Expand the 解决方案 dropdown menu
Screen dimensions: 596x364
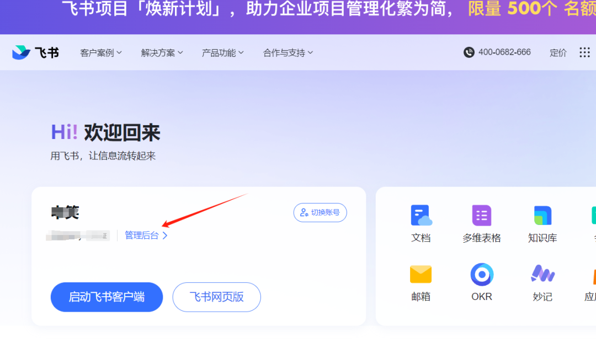[162, 53]
